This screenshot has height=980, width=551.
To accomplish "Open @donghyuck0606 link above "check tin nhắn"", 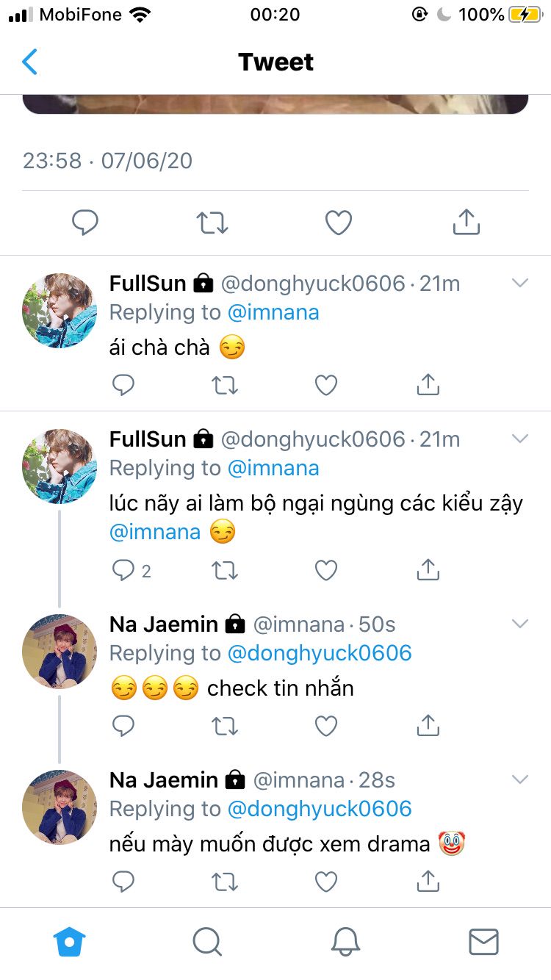I will pyautogui.click(x=320, y=653).
